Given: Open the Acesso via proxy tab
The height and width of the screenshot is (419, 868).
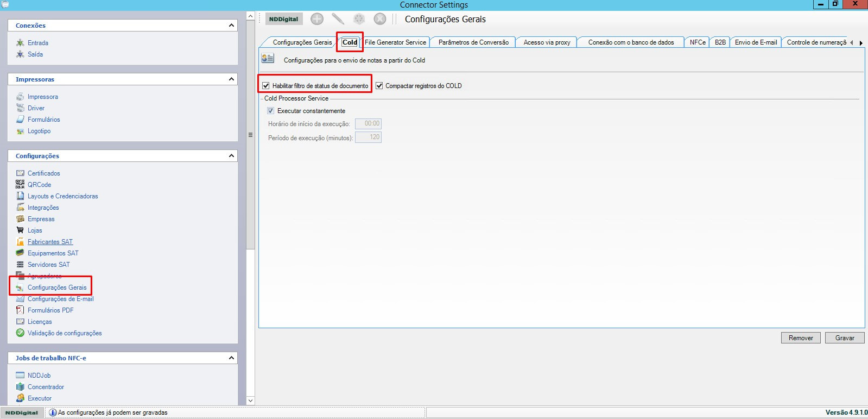Looking at the screenshot, I should point(547,42).
